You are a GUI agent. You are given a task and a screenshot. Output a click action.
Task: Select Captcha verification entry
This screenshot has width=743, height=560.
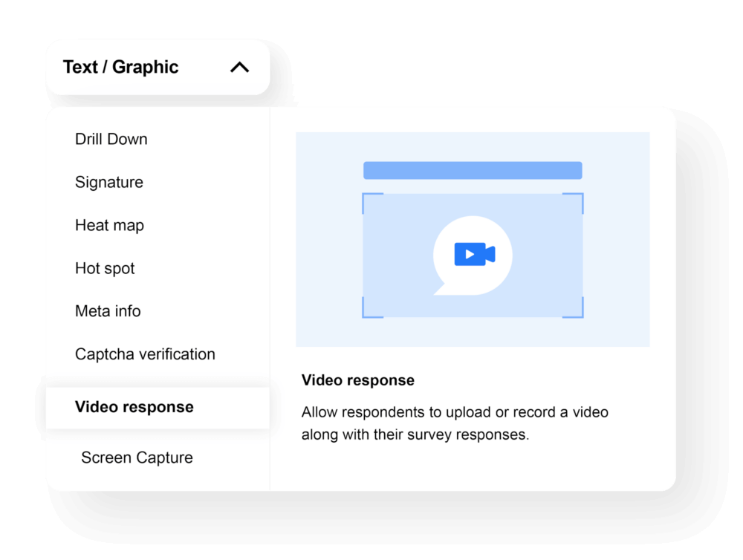(145, 354)
